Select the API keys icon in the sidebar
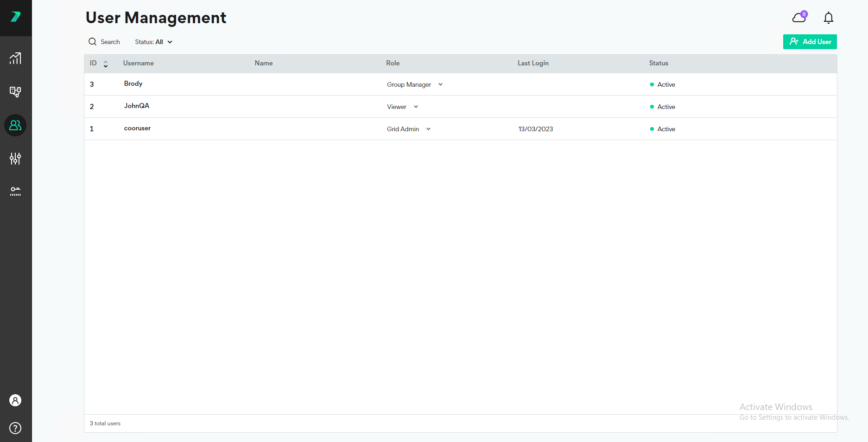The width and height of the screenshot is (868, 442). point(15,192)
